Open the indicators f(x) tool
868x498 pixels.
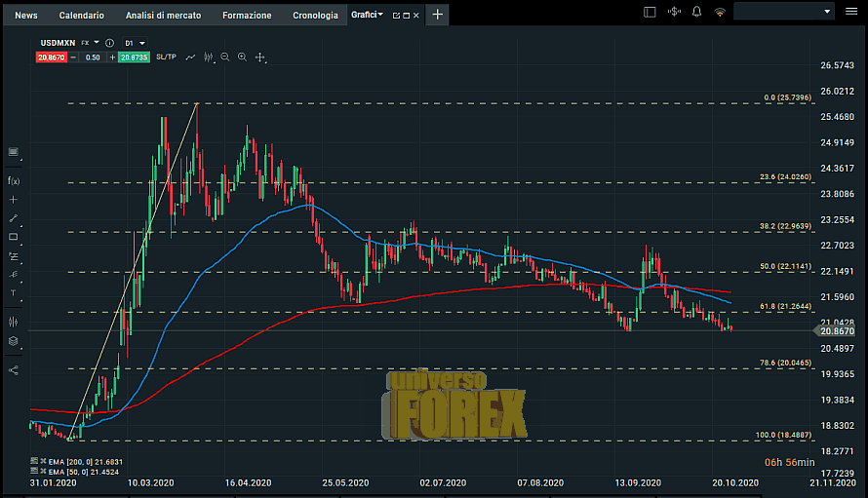coord(14,180)
